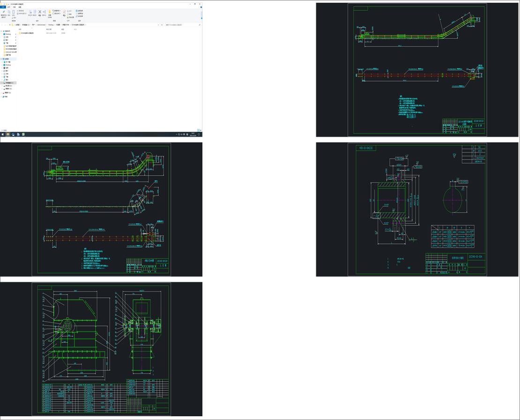Screen dimensions: 520x420
Task: Open the top-right conveyor assembly drawing thumbnail
Action: 417,70
